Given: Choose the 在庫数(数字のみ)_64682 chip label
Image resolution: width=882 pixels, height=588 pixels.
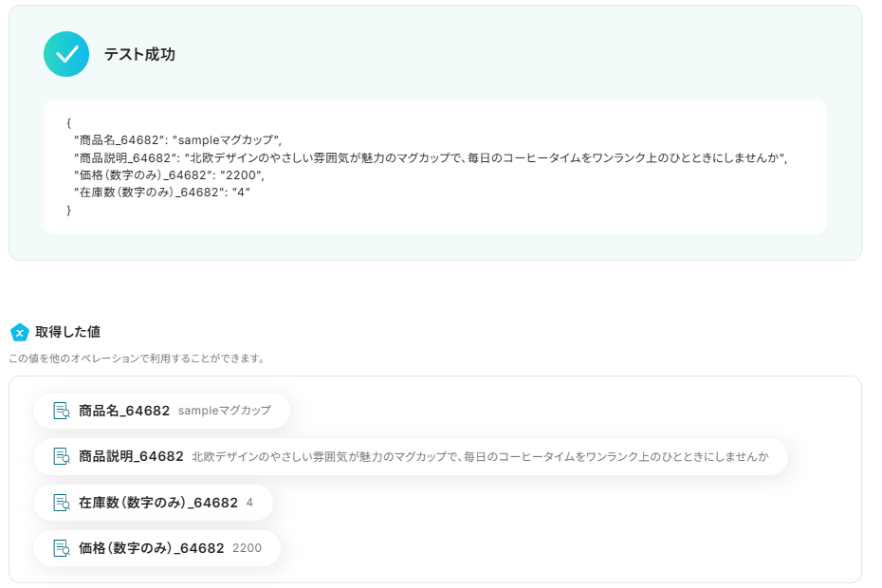Looking at the screenshot, I should tap(158, 503).
